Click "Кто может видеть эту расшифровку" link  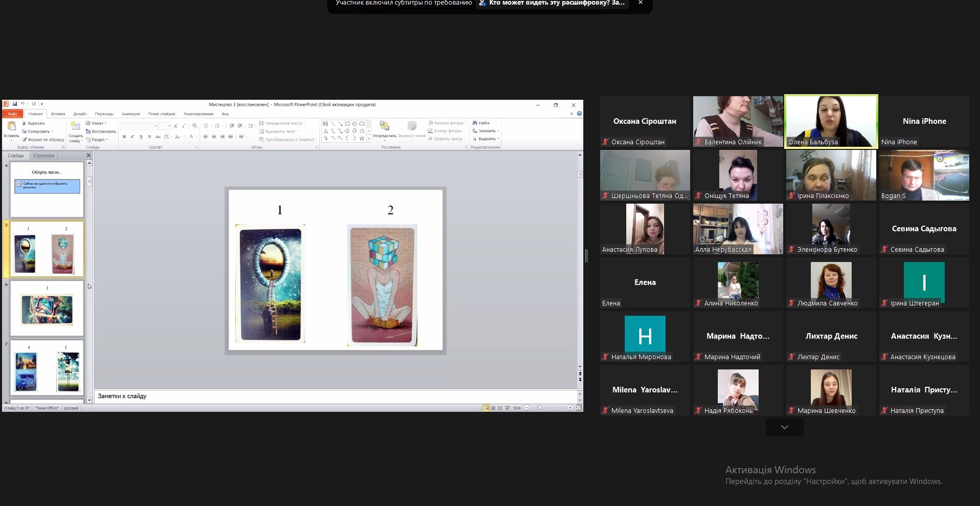556,3
